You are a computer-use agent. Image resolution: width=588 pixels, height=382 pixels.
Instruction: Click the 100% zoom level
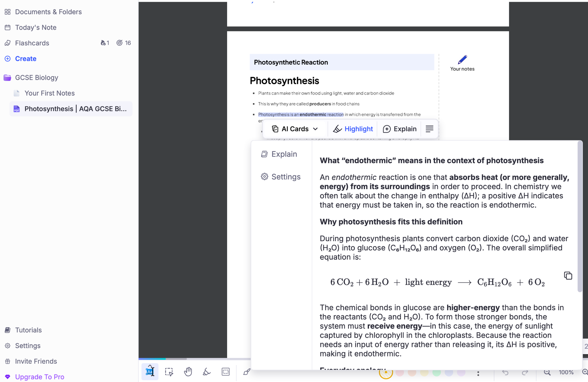coord(566,373)
